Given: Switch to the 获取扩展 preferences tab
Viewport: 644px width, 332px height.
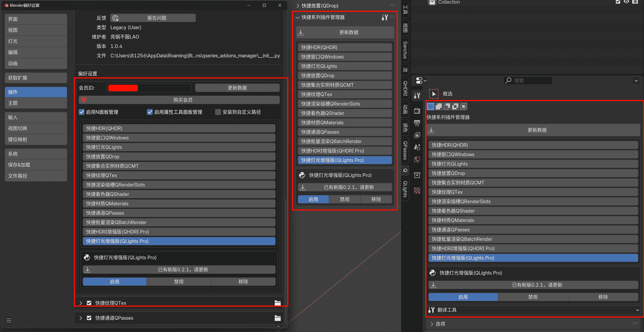Looking at the screenshot, I should point(36,78).
